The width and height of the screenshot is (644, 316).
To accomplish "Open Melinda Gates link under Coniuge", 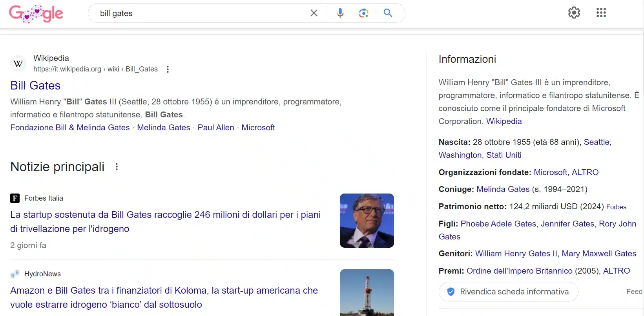I will point(503,189).
